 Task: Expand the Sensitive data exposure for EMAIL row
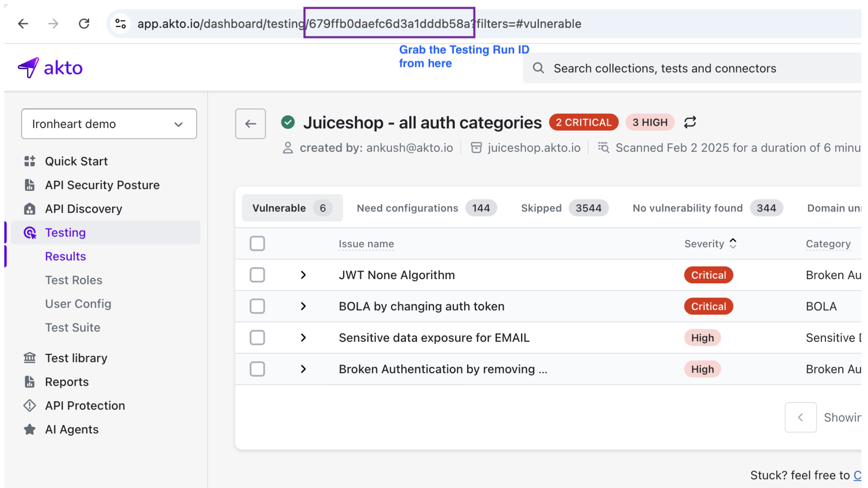pyautogui.click(x=303, y=338)
